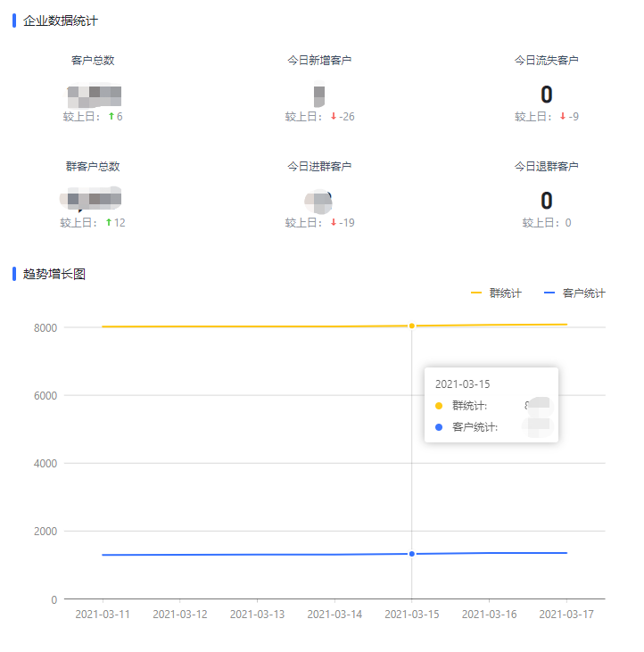Click 较上日 -26 under 今日新增客户
The height and width of the screenshot is (652, 644).
pyautogui.click(x=319, y=117)
